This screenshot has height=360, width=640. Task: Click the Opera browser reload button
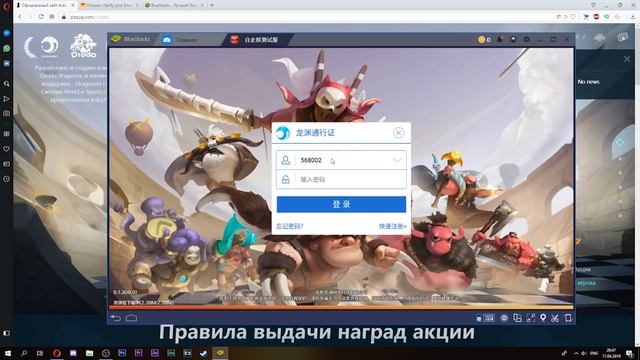point(41,17)
